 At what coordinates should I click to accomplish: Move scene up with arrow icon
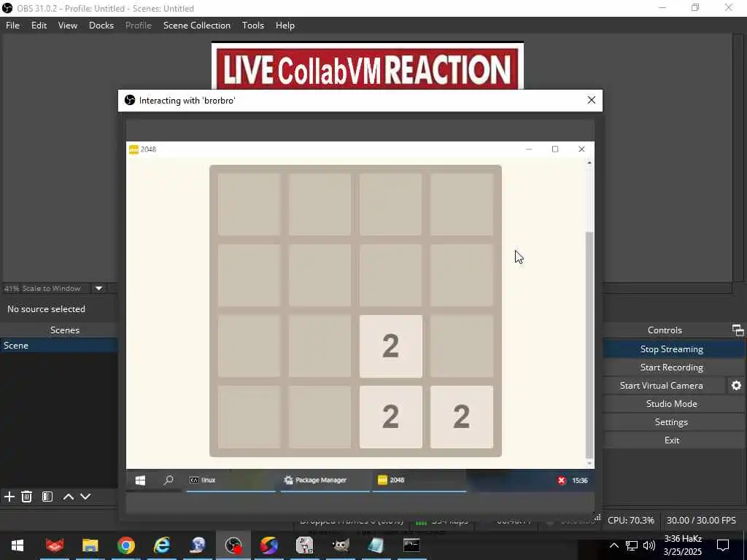coord(68,497)
